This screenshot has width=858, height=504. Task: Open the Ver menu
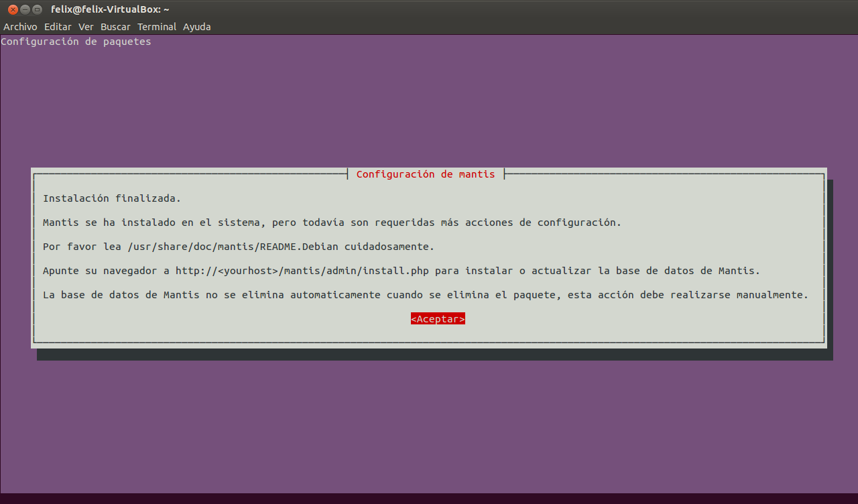point(86,27)
